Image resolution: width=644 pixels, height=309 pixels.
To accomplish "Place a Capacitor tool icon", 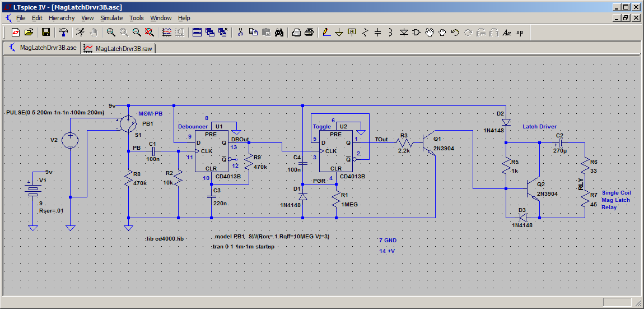I will coord(378,32).
